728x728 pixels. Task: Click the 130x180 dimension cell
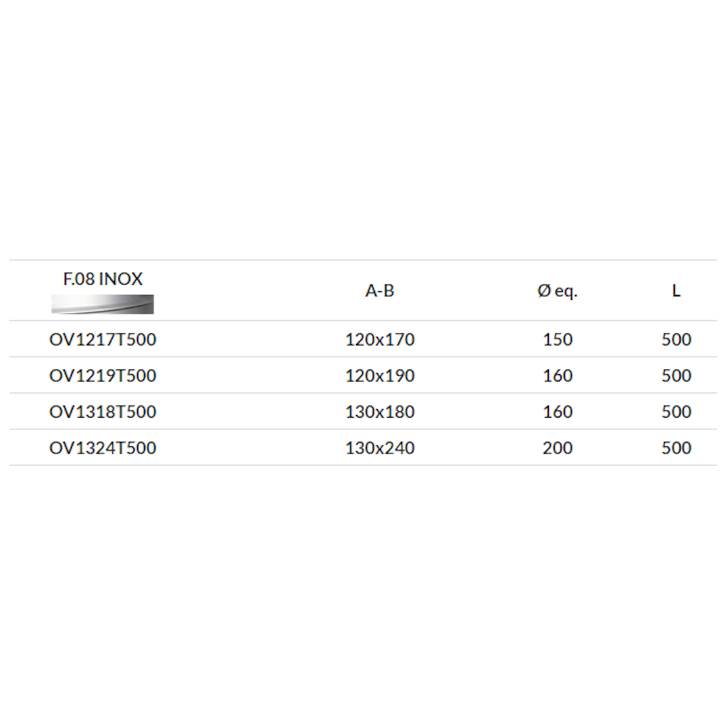pyautogui.click(x=380, y=412)
